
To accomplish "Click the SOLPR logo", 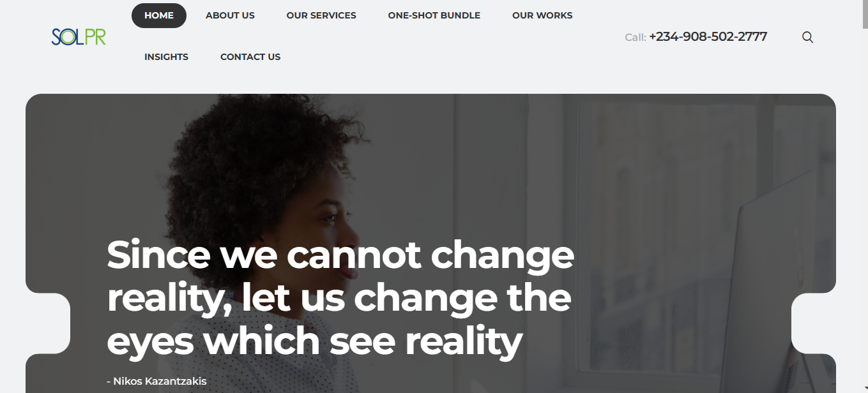I will (79, 37).
